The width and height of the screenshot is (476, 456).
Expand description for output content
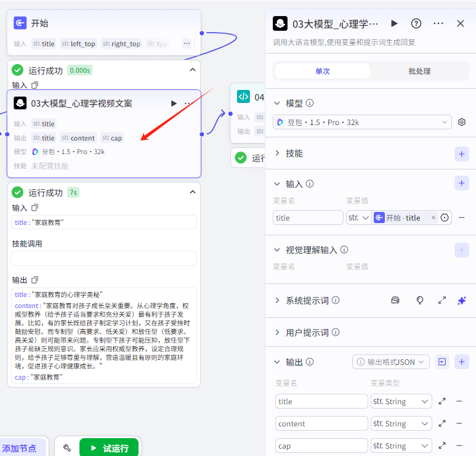pos(442,423)
